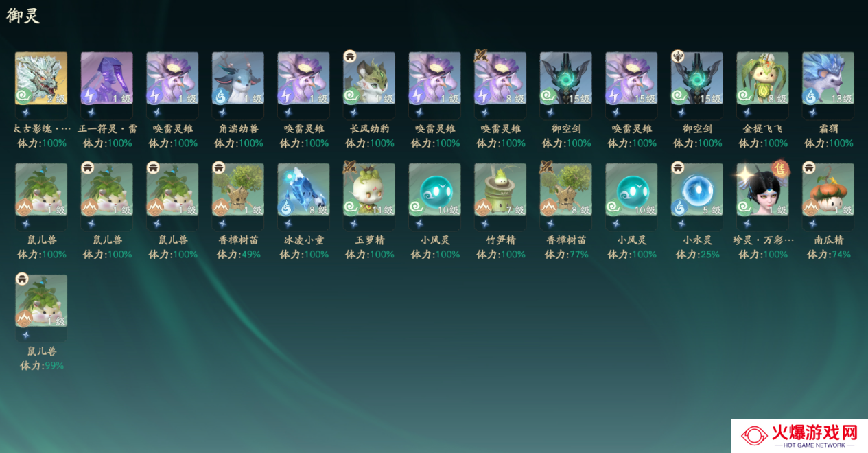Choose the 角湍幼兽 deer spirit portrait
Screen dimensions: 868x453
click(238, 78)
